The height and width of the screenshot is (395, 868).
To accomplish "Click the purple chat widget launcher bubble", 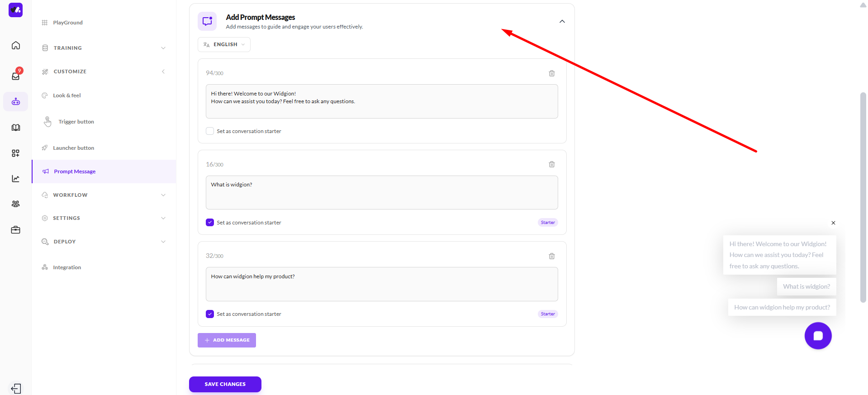I will click(817, 336).
